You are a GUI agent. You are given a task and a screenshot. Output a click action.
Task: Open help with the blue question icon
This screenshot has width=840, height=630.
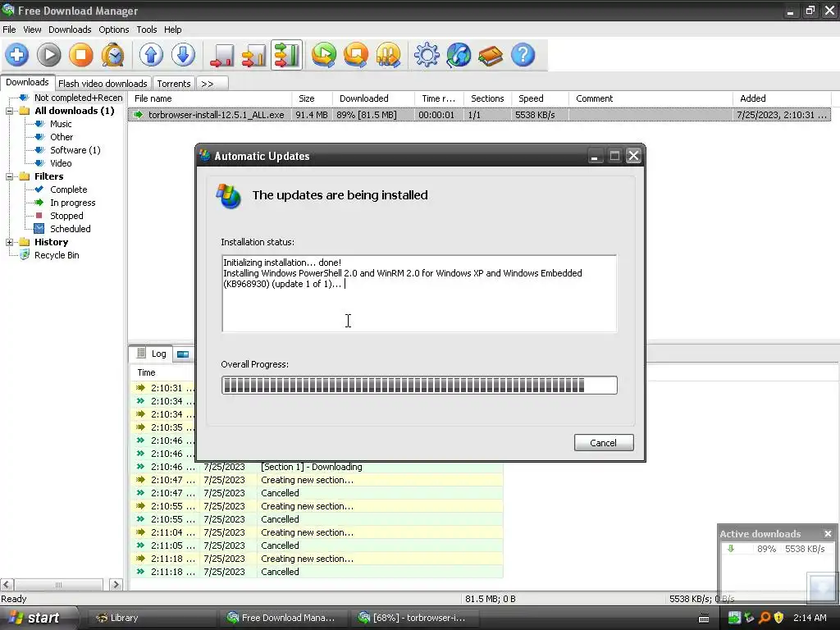[x=523, y=55]
